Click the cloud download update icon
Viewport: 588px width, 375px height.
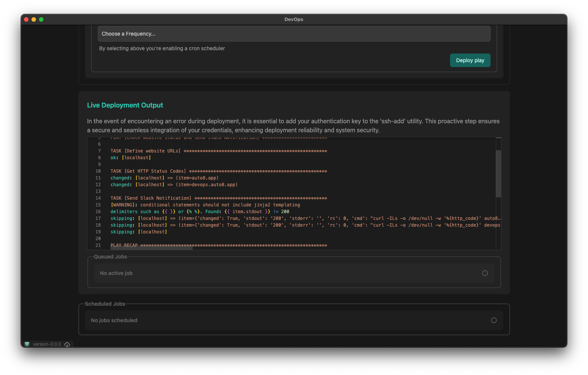pyautogui.click(x=67, y=344)
